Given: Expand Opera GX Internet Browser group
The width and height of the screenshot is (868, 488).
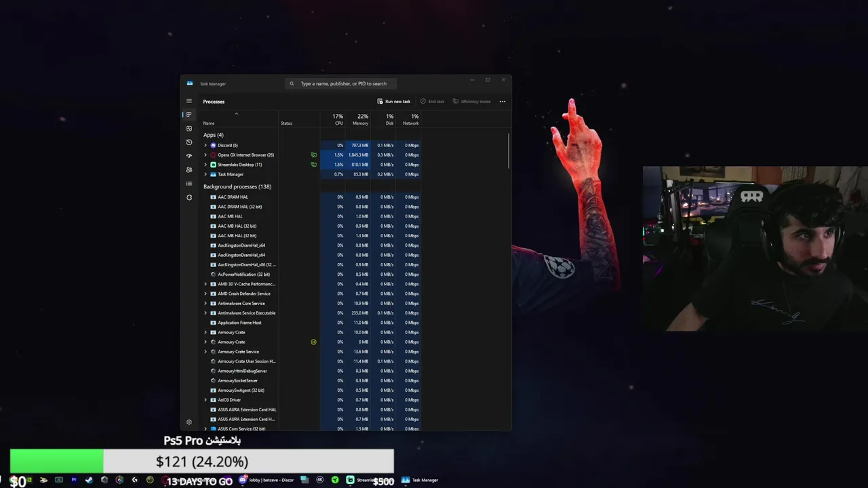Looking at the screenshot, I should [x=205, y=155].
